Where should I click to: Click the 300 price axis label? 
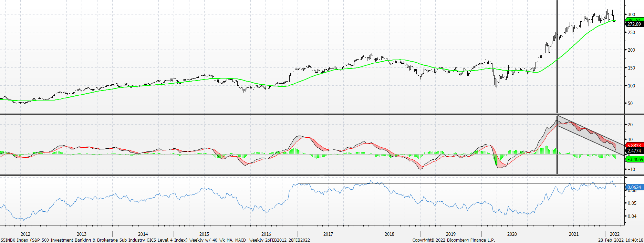631,14
